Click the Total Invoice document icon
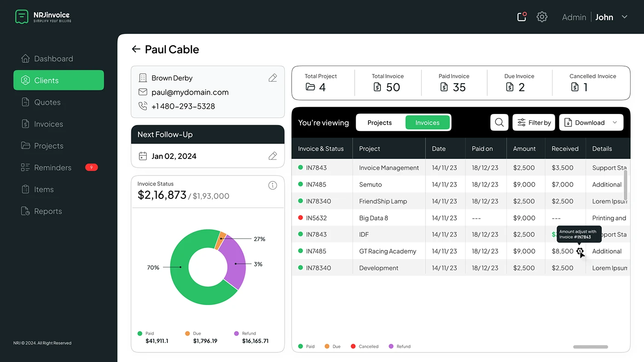Image resolution: width=644 pixels, height=362 pixels. tap(377, 87)
